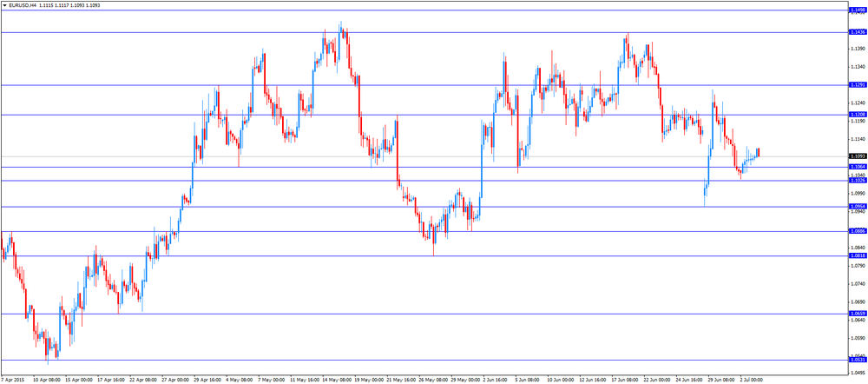Click the 19 May 00:00 time axis label

(371, 381)
